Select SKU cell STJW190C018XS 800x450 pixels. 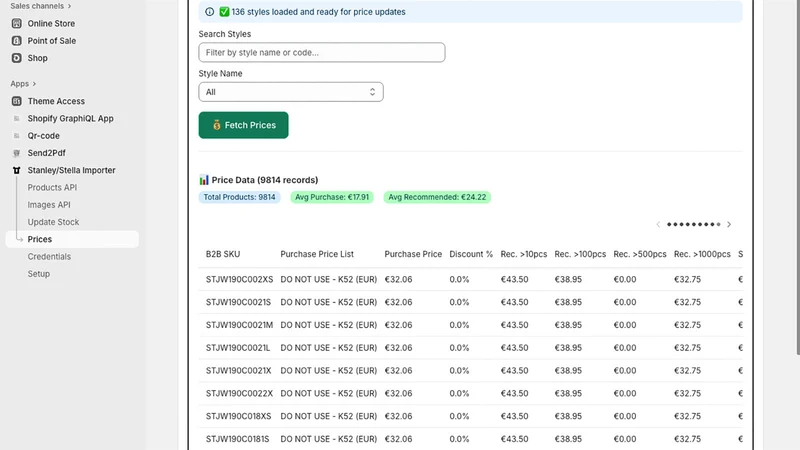(238, 416)
